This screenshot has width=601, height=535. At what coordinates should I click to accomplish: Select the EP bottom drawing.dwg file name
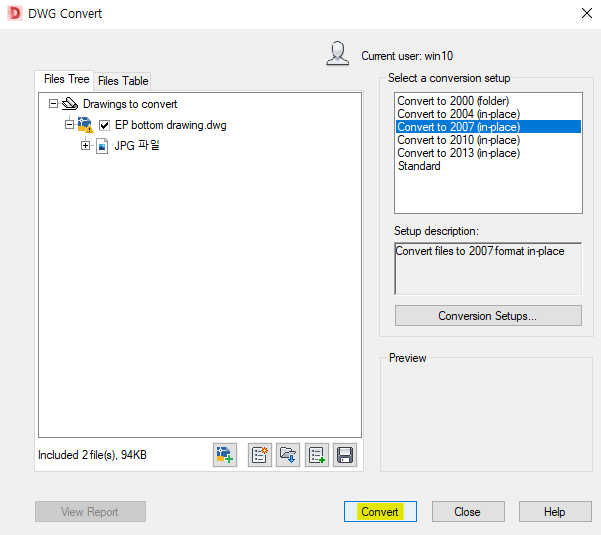171,125
